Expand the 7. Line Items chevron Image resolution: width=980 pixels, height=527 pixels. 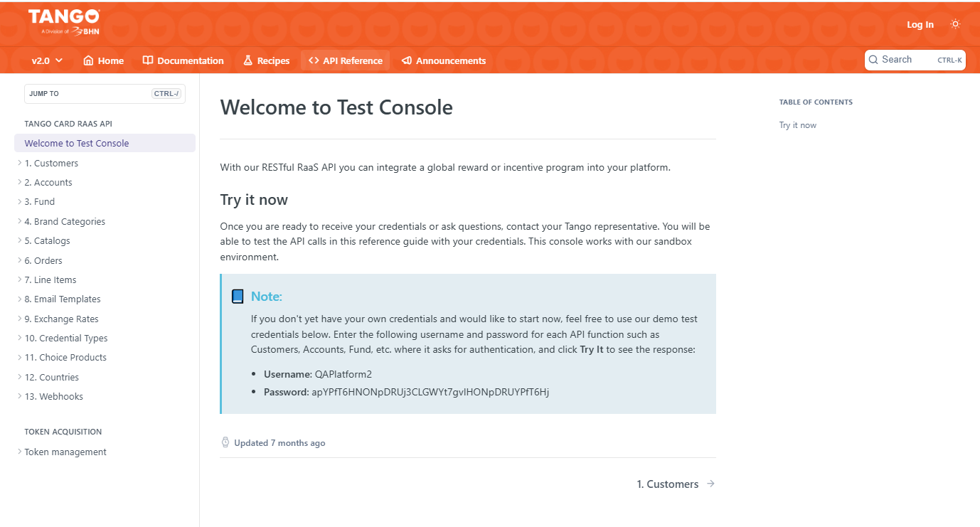pos(19,280)
